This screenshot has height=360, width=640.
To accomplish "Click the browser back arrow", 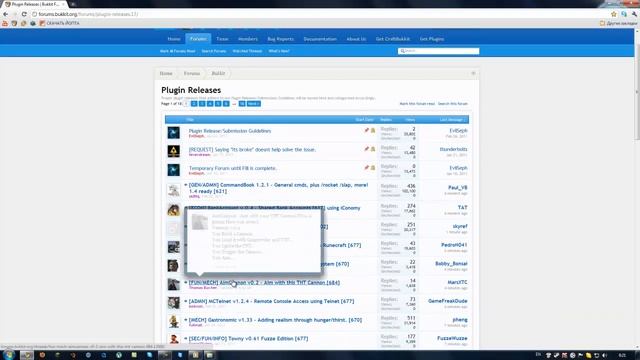I will 5,14.
